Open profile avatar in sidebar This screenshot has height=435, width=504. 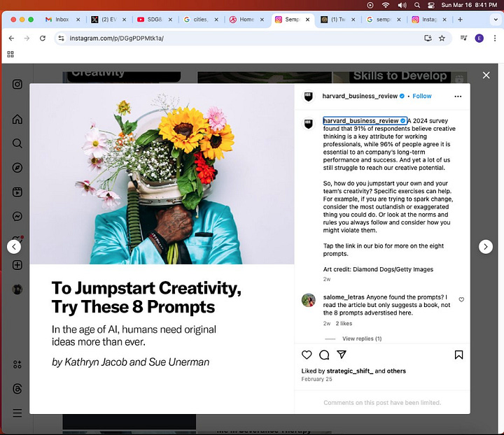click(17, 290)
